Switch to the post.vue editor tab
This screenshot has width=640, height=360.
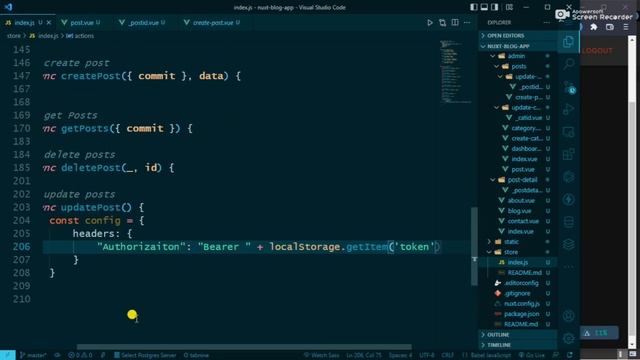pos(82,23)
